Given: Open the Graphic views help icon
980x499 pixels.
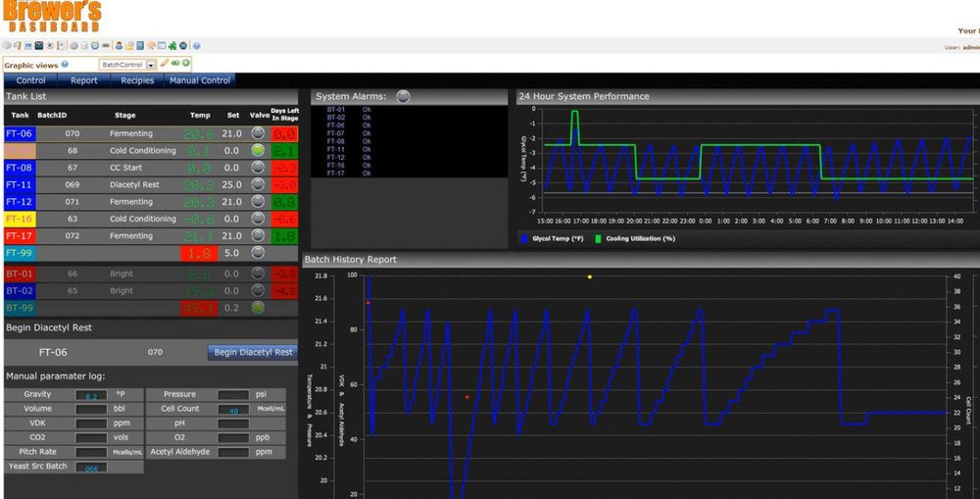Looking at the screenshot, I should pyautogui.click(x=65, y=64).
